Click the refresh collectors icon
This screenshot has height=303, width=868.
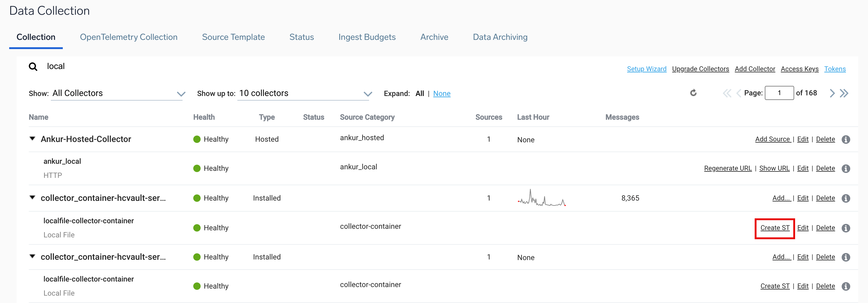[x=693, y=93]
